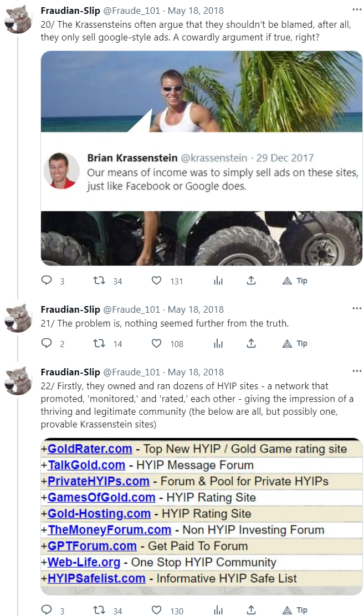Open more options on tweet 21/
The height and width of the screenshot is (616, 364).
pyautogui.click(x=357, y=309)
